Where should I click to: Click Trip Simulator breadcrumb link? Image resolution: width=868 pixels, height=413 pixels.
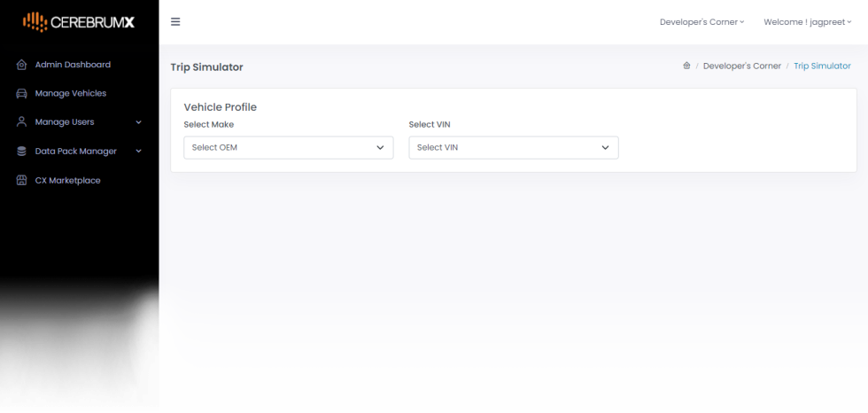pyautogui.click(x=822, y=66)
